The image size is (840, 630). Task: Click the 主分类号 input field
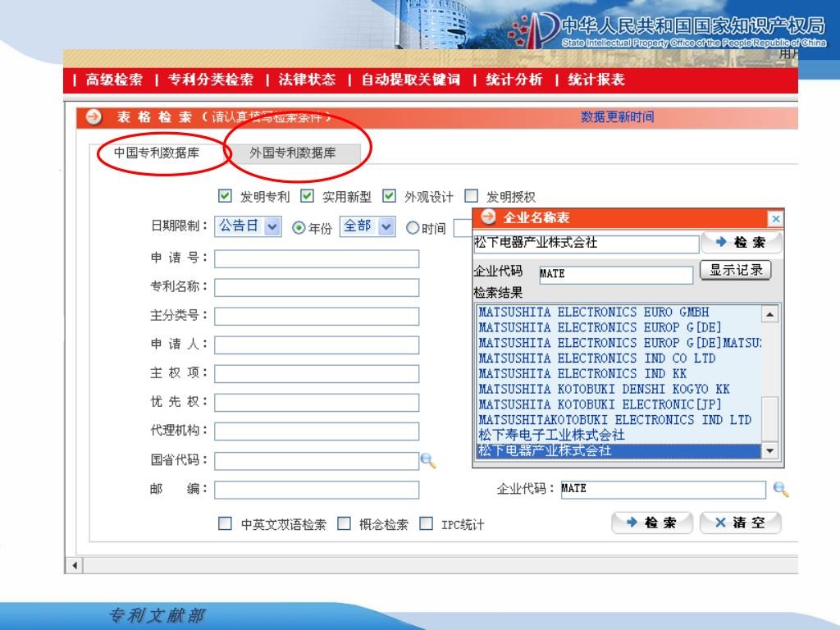point(317,316)
